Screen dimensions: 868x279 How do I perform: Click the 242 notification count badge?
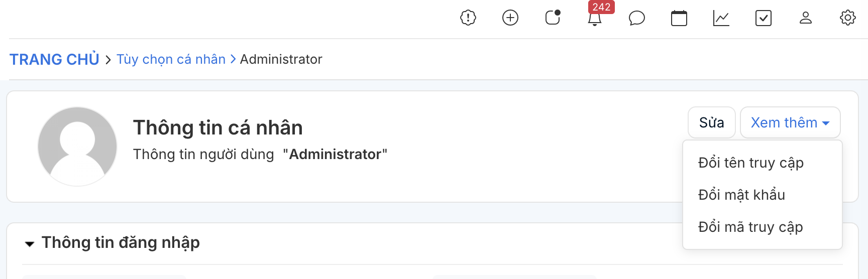(x=601, y=7)
